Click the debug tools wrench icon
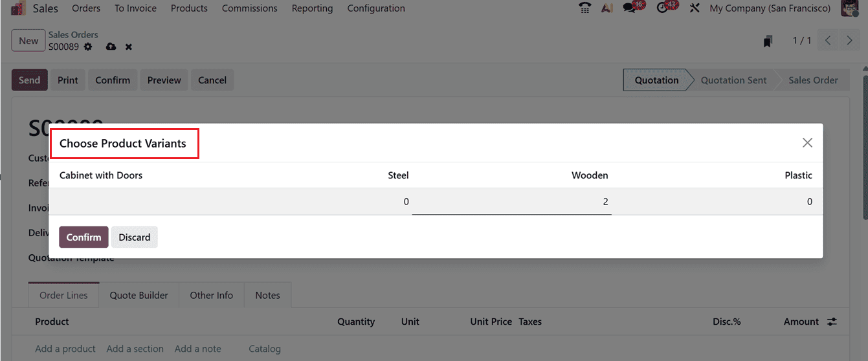Image resolution: width=868 pixels, height=361 pixels. [695, 8]
